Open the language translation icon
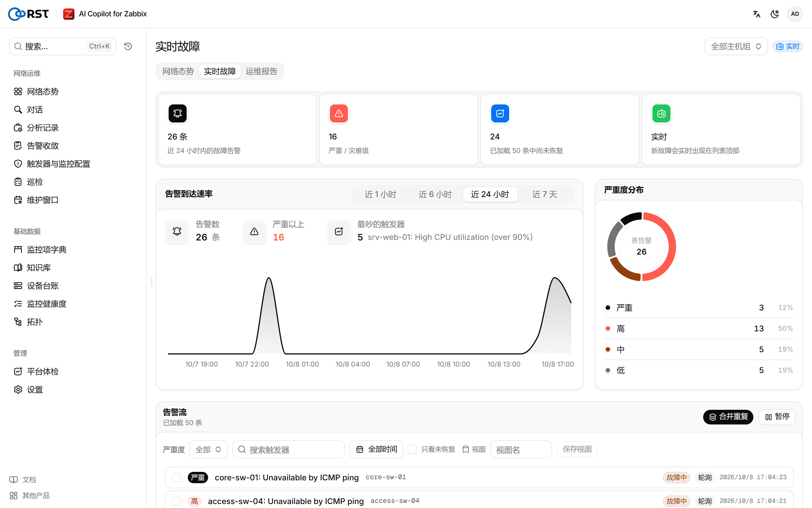This screenshot has width=812, height=508. [757, 14]
